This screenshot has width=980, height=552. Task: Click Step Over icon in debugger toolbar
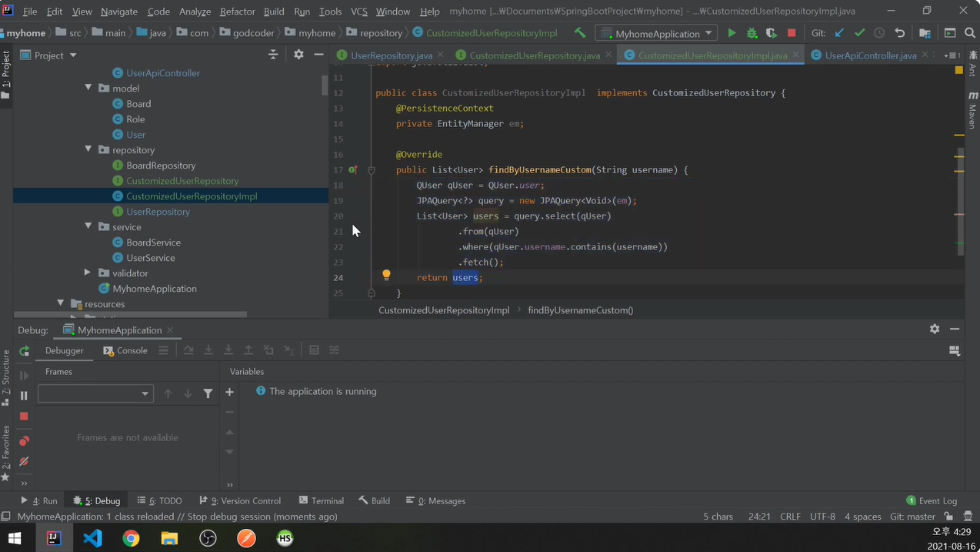[188, 350]
